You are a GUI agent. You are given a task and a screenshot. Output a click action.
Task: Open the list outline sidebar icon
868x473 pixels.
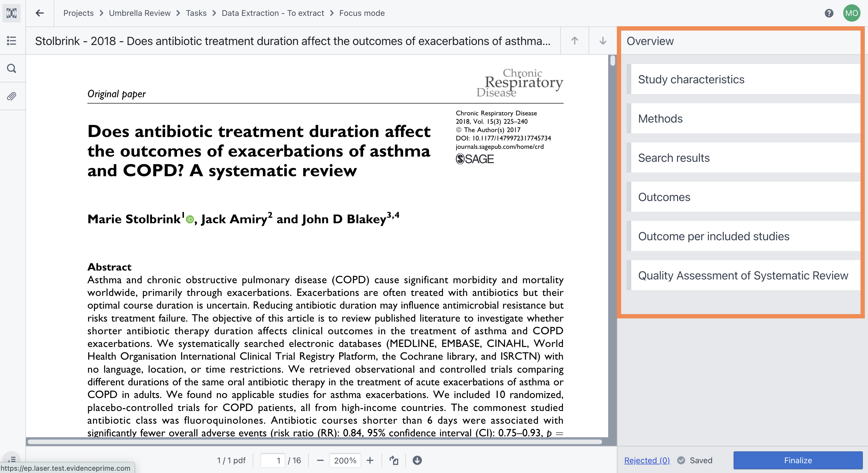12,41
